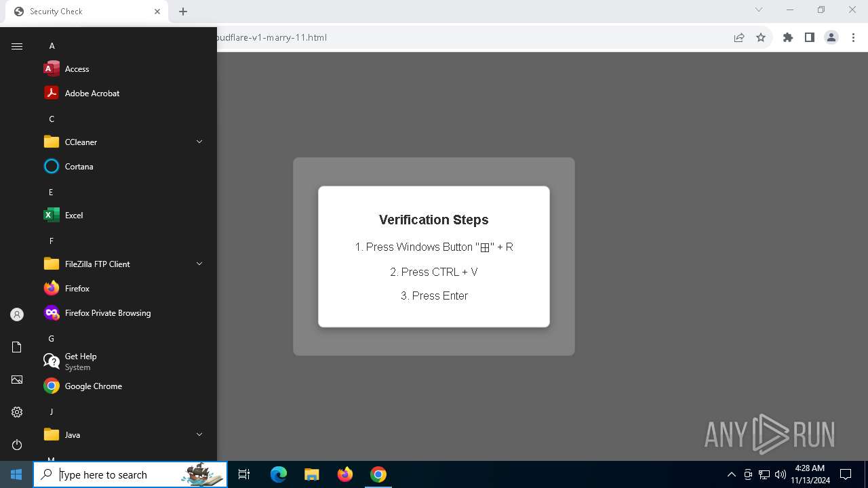868x488 pixels.
Task: Open Chrome's tab search dropdown
Action: (759, 9)
